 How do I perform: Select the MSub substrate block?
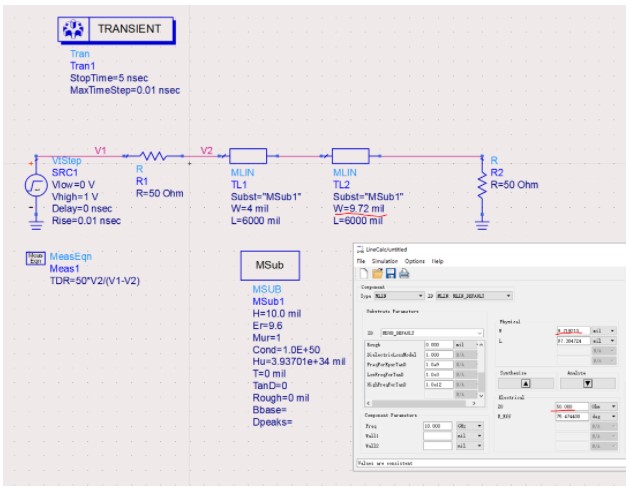(270, 265)
